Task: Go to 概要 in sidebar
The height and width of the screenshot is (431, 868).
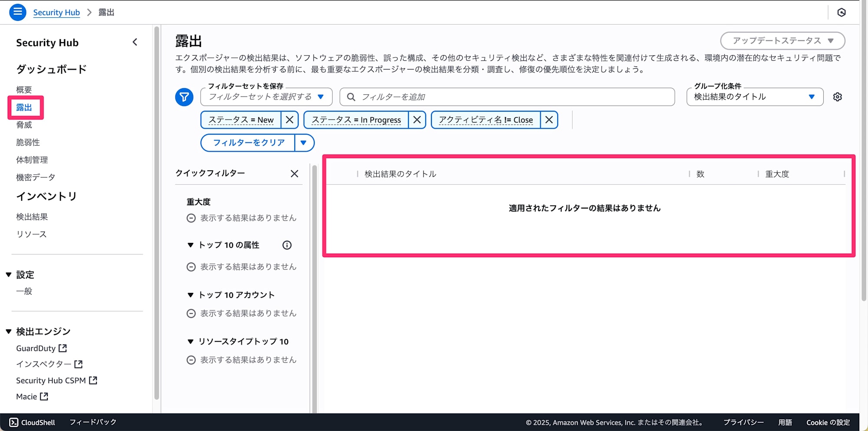Action: pyautogui.click(x=24, y=90)
